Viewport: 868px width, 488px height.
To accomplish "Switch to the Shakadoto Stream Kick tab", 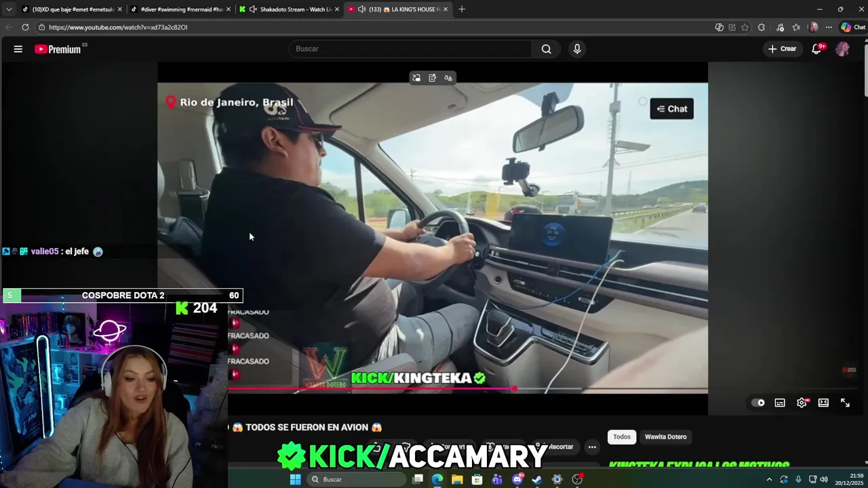I will (290, 9).
